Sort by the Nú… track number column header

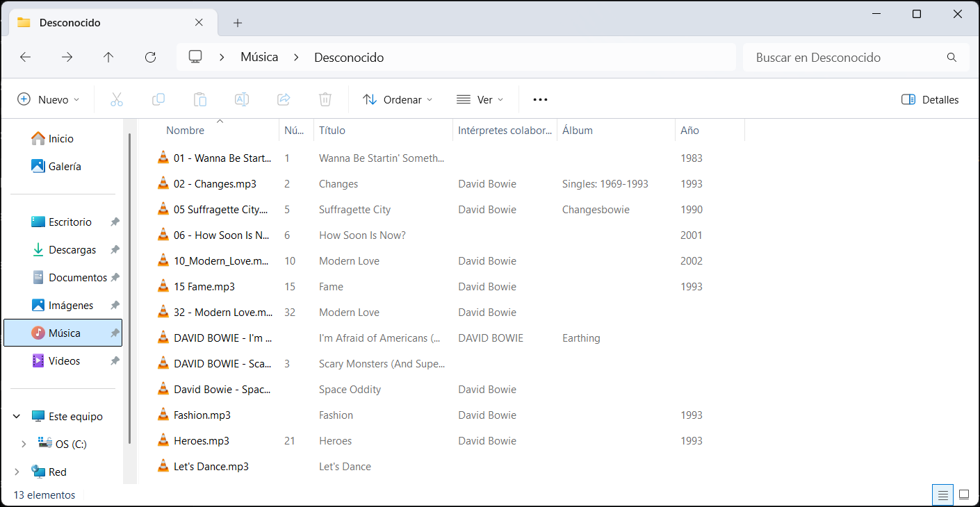pos(296,130)
